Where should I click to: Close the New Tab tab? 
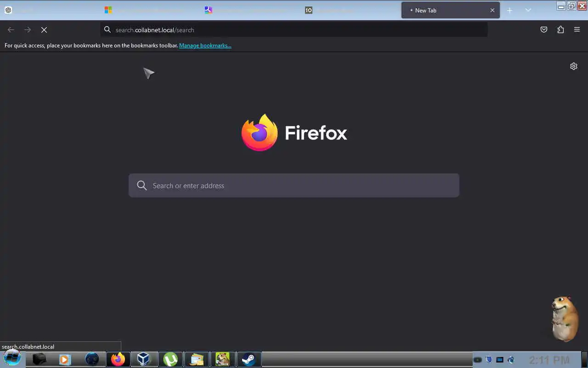click(x=492, y=10)
